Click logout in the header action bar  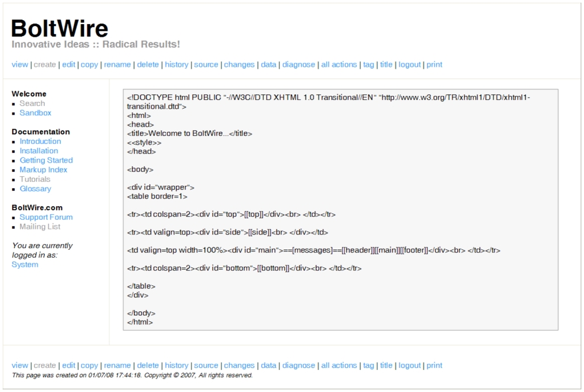[410, 65]
